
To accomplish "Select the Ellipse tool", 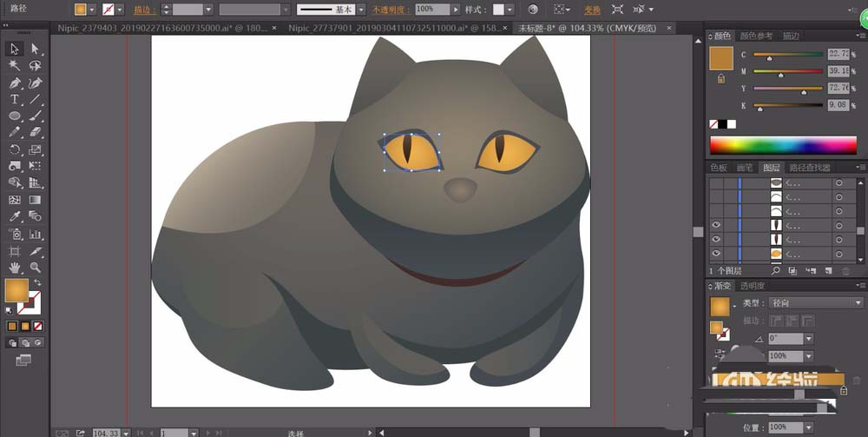I will 15,116.
